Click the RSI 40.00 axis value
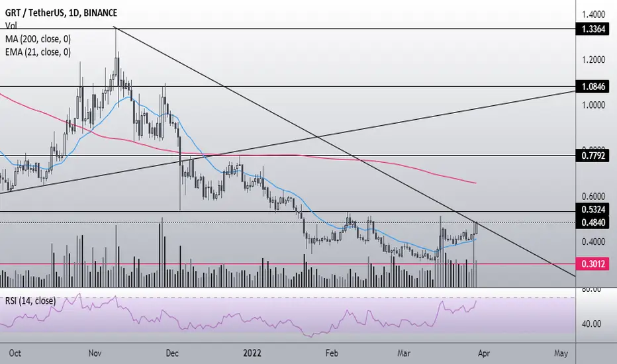Viewport: 617px width, 364px height. (x=591, y=324)
